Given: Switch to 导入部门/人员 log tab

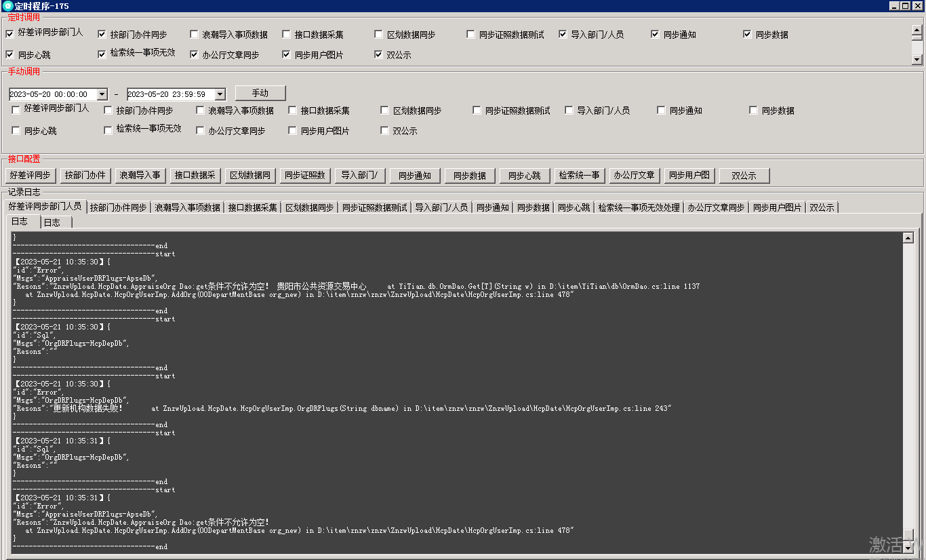Looking at the screenshot, I should [x=441, y=207].
